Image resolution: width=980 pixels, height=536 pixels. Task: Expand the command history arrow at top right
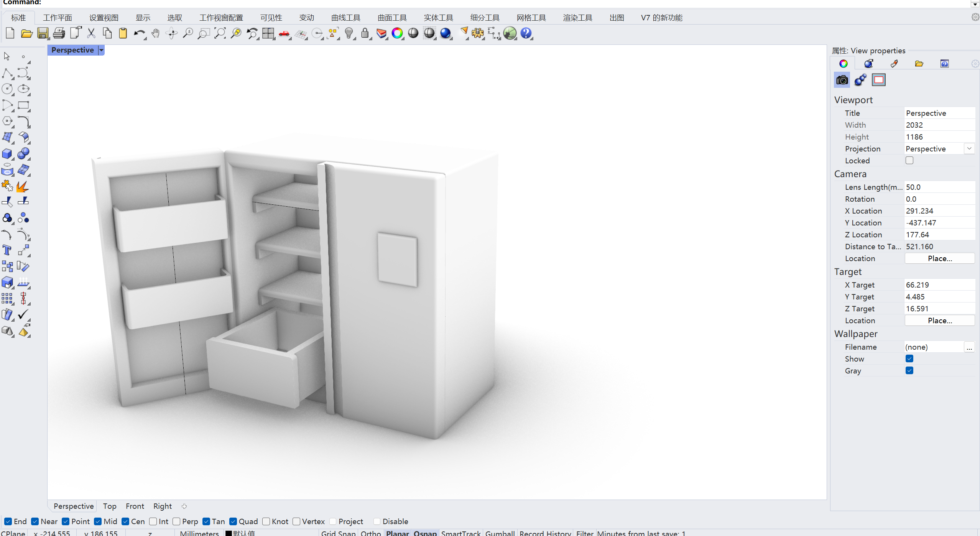click(975, 4)
